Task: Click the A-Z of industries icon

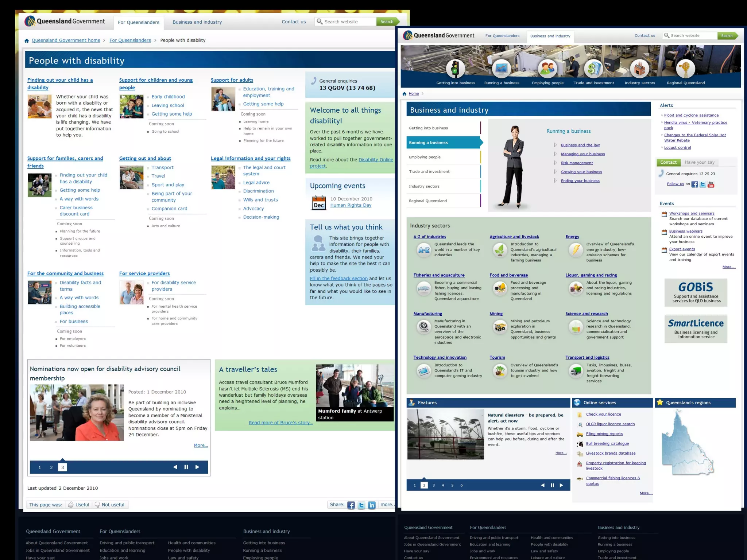Action: (424, 250)
